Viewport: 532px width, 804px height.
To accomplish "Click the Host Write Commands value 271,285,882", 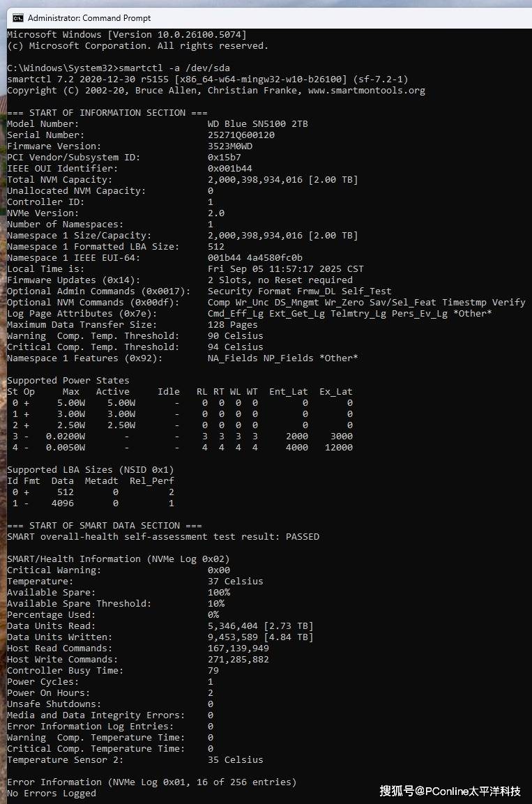I will (238, 659).
